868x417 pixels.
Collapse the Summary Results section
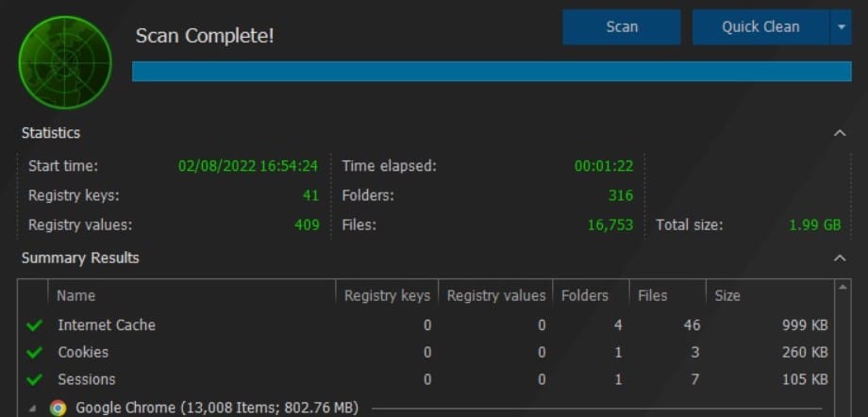840,259
